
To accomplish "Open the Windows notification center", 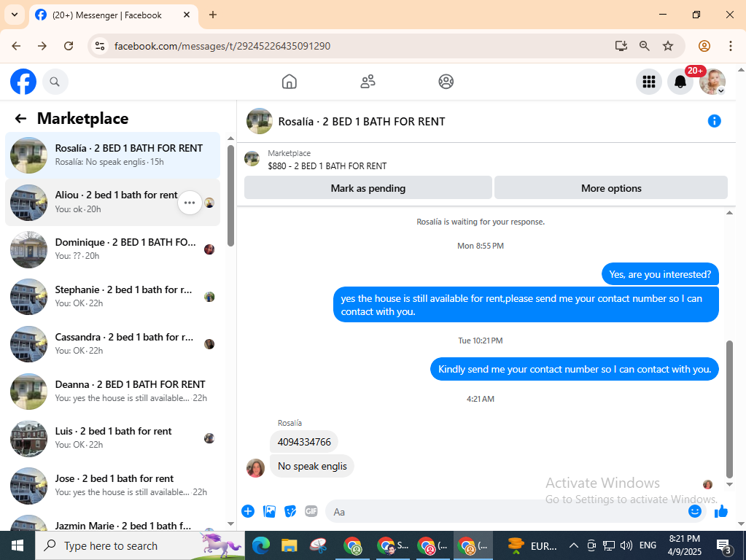I will (x=723, y=546).
